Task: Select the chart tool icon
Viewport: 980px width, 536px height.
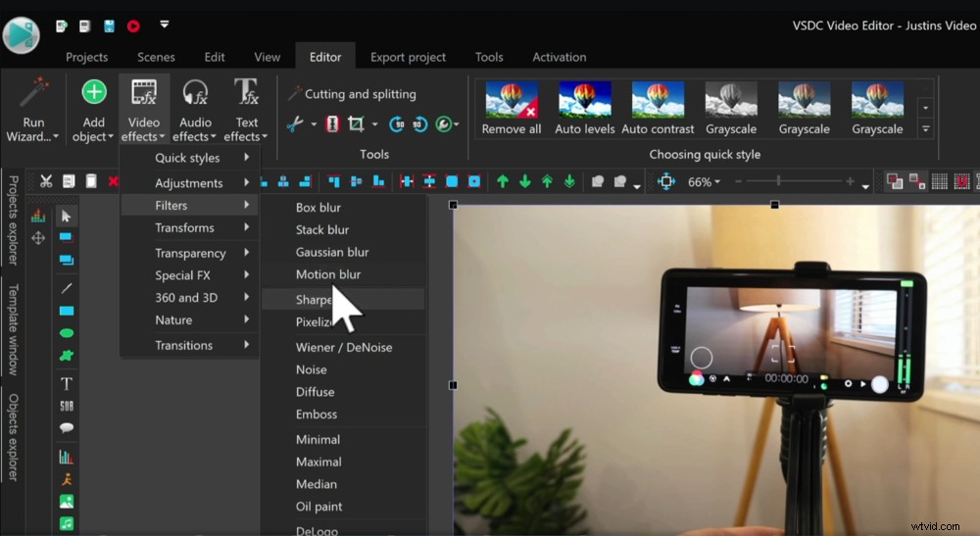Action: [x=67, y=457]
